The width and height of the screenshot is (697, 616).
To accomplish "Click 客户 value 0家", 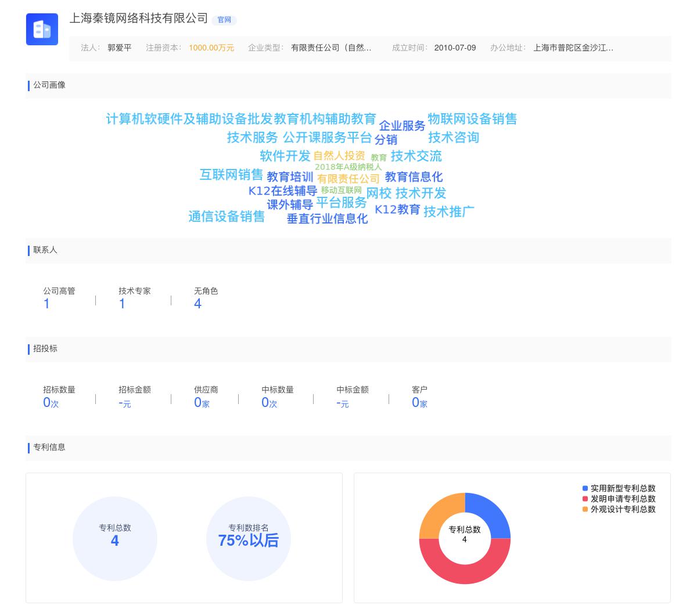I will 420,402.
